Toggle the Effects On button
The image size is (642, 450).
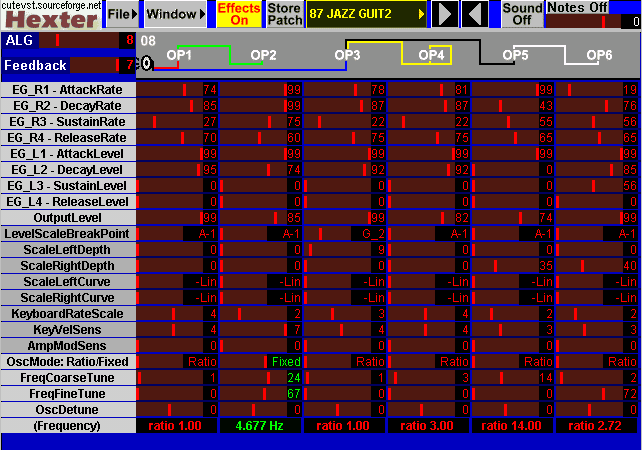[239, 14]
